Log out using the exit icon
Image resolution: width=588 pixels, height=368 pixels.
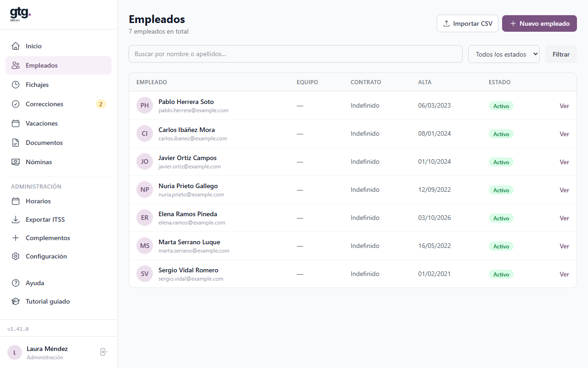point(104,352)
